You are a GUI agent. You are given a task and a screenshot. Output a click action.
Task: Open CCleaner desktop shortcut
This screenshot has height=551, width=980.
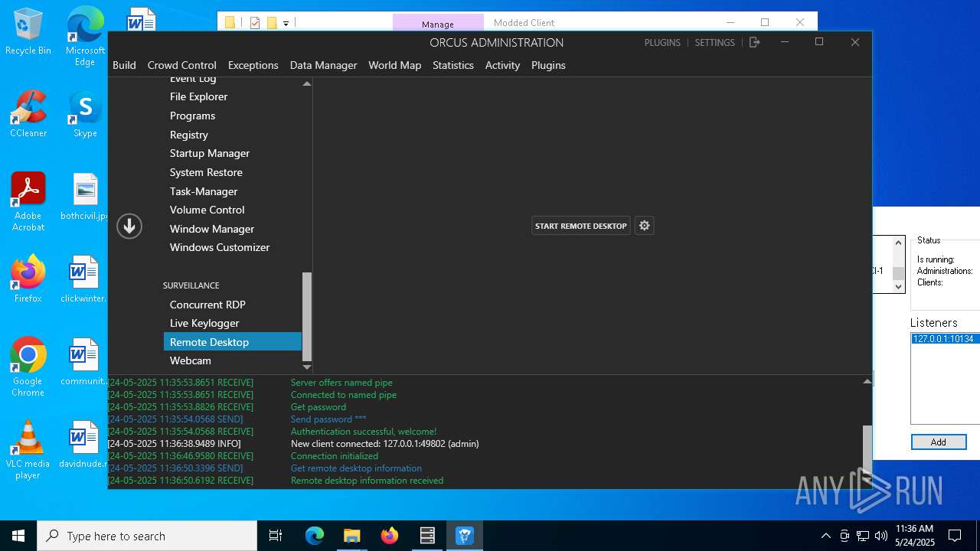(x=28, y=115)
